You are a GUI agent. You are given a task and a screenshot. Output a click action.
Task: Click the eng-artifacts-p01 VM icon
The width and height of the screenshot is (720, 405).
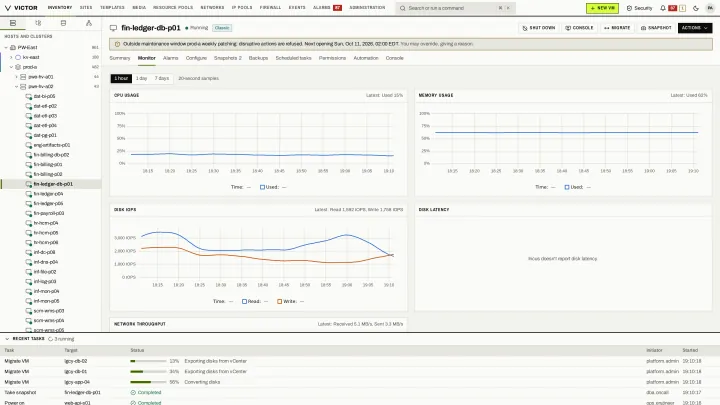[x=28, y=145]
